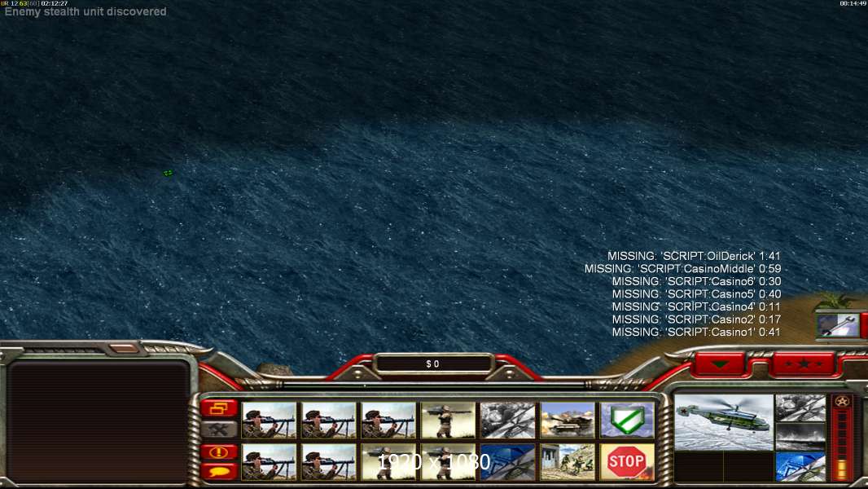Select the machine gunner beside the chat bubble button
This screenshot has width=868, height=489.
click(x=269, y=461)
